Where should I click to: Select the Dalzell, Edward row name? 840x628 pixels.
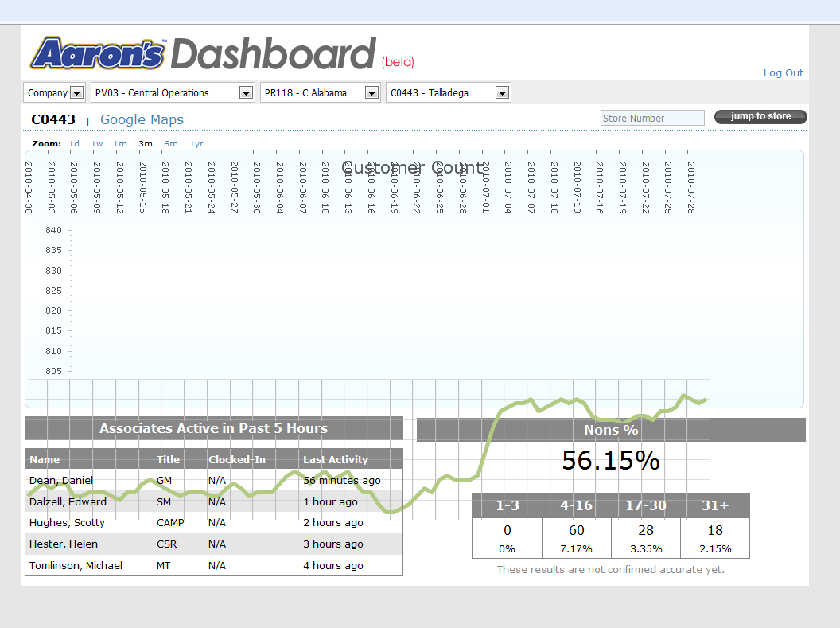pos(68,501)
